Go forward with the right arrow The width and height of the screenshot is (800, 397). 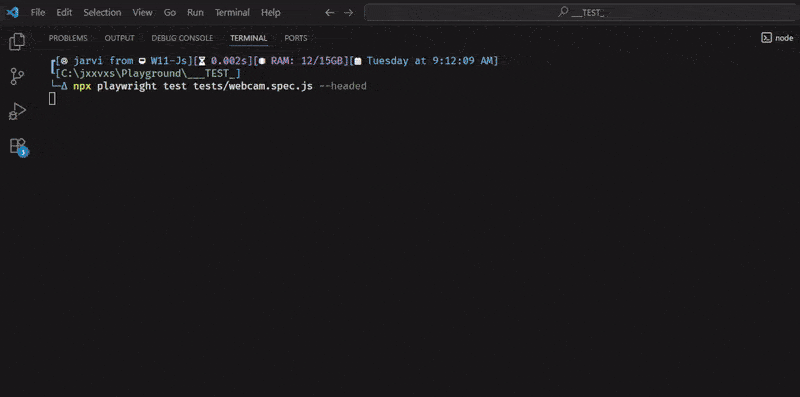(348, 13)
